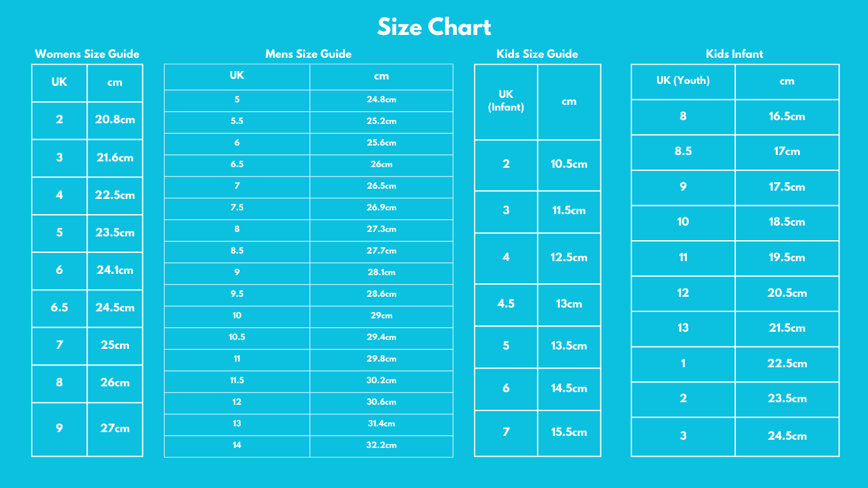The width and height of the screenshot is (868, 488).
Task: Click the Mens Size Guide heading
Action: click(x=308, y=54)
